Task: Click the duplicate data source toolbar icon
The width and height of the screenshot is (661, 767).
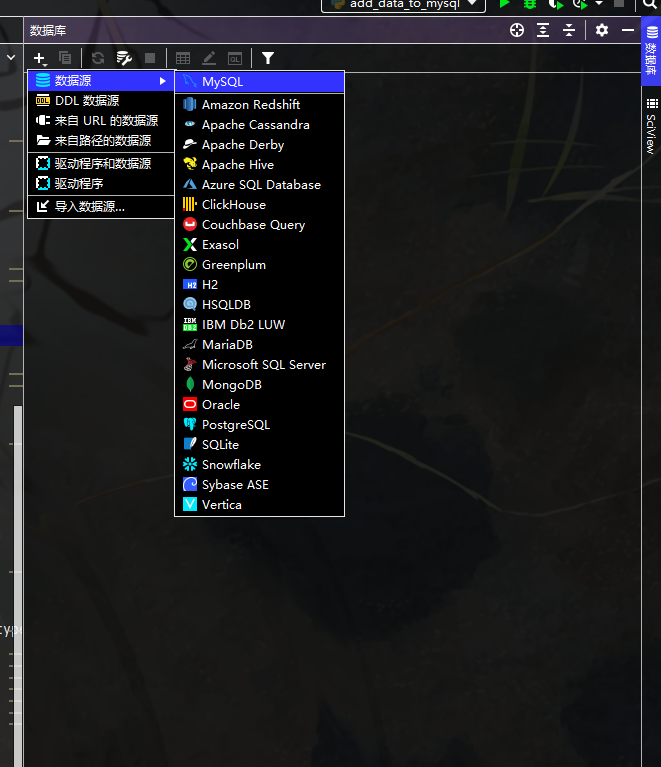Action: pos(65,58)
